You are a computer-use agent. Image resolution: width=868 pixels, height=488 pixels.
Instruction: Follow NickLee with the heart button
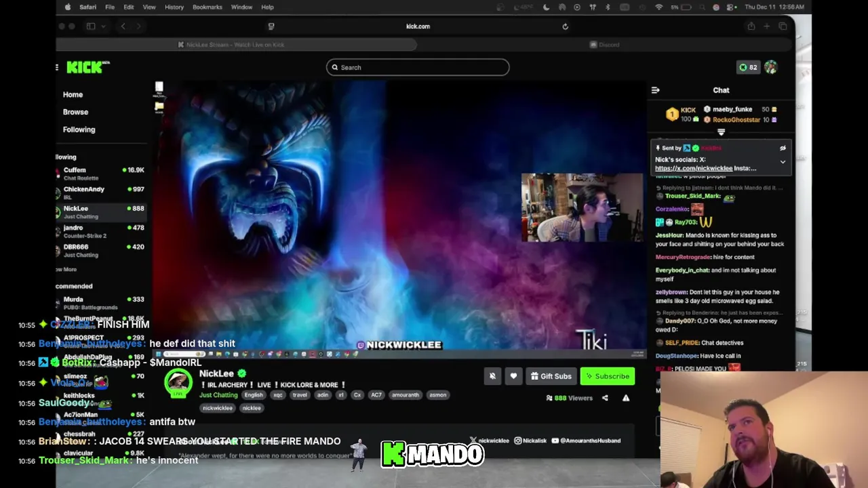point(513,376)
